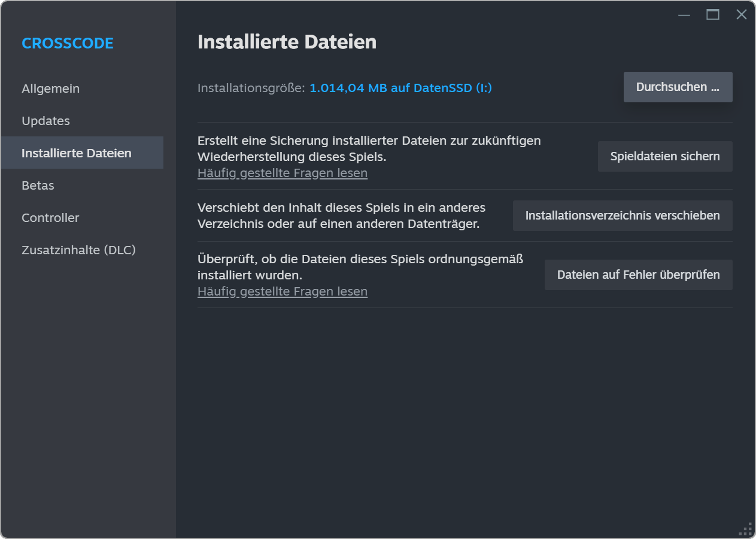This screenshot has height=539, width=756.
Task: Open the Allgemein settings section
Action: point(51,89)
